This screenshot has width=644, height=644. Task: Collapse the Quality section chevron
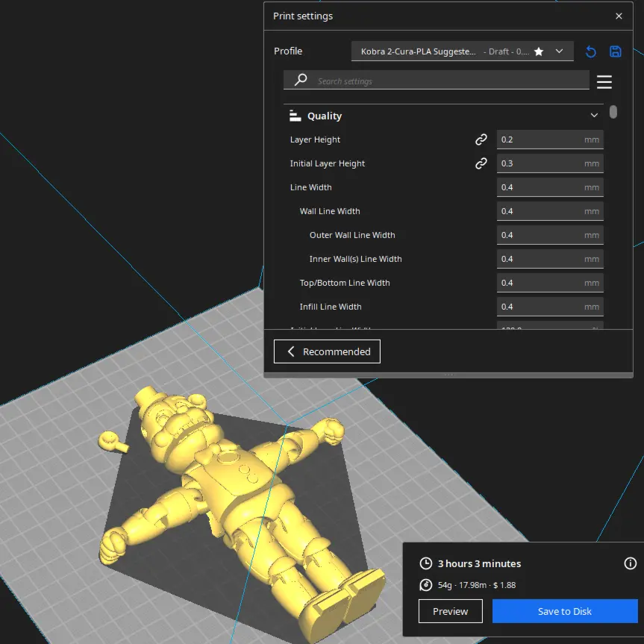(594, 116)
